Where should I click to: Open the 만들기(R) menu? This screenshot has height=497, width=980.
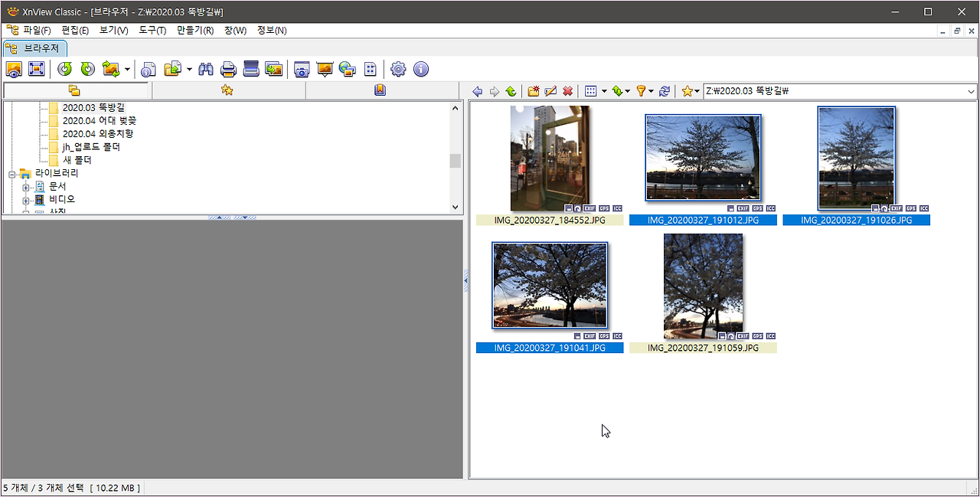[x=195, y=31]
